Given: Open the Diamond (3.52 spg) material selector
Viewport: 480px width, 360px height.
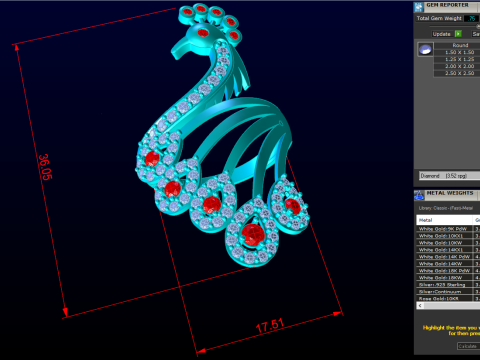Looking at the screenshot, I should point(449,175).
